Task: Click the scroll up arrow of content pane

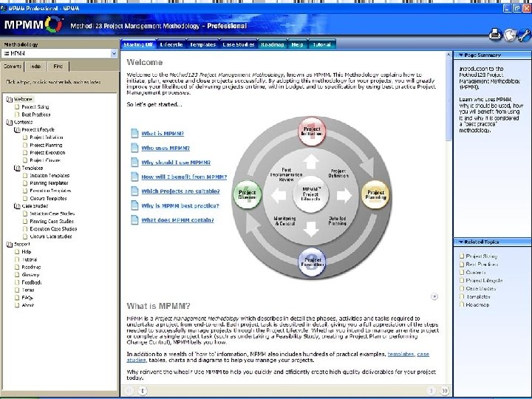Action: 449,55
